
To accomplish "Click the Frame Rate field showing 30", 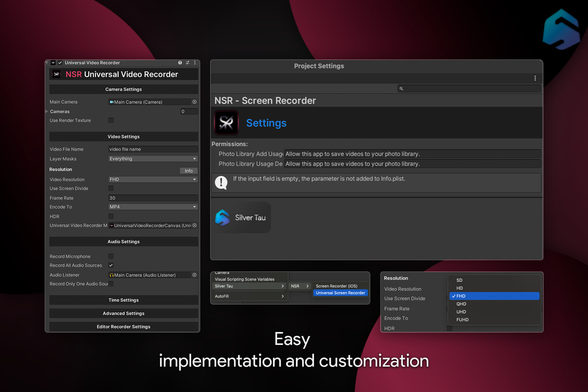I will [x=153, y=198].
